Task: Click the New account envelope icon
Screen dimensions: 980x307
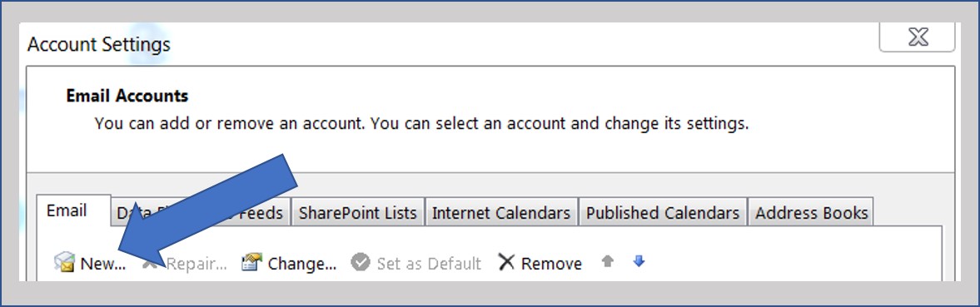Action: [65, 263]
